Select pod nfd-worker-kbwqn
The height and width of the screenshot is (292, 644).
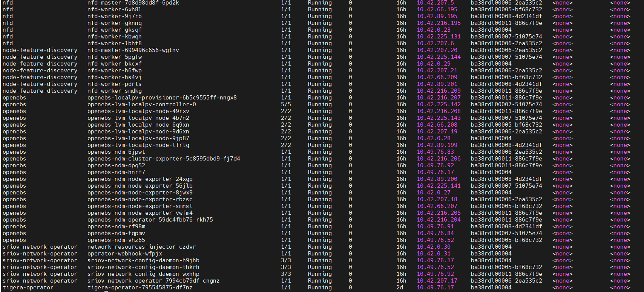tap(115, 37)
